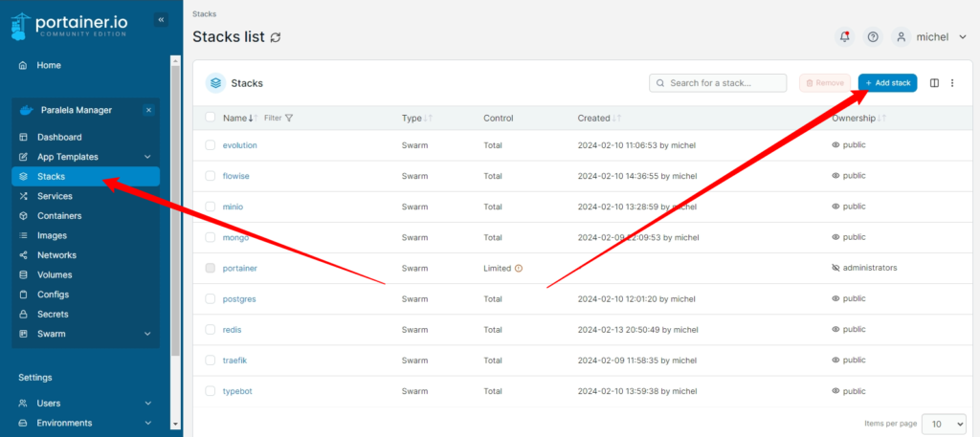Refresh the Stacks list via reload icon
This screenshot has width=980, height=437.
click(x=276, y=37)
